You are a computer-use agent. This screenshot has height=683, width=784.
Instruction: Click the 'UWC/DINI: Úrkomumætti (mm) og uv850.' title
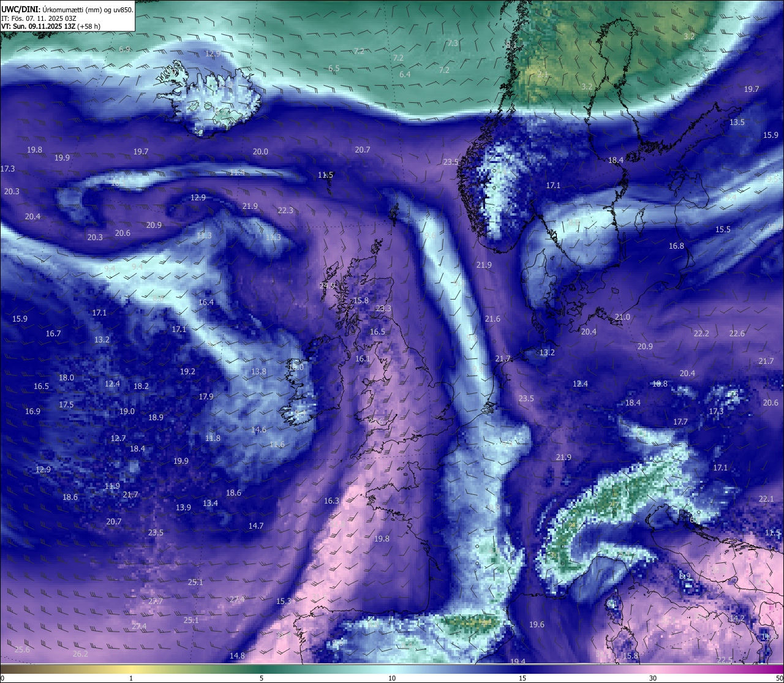pyautogui.click(x=67, y=9)
